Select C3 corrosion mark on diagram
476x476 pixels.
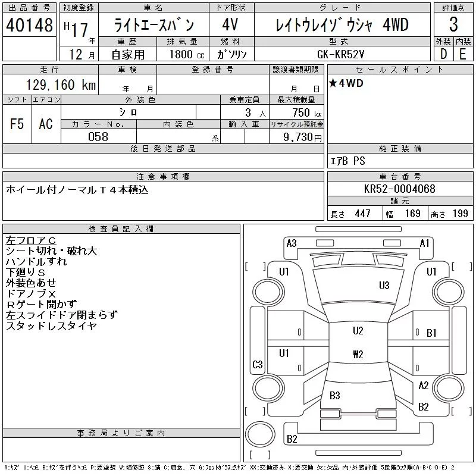(258, 364)
